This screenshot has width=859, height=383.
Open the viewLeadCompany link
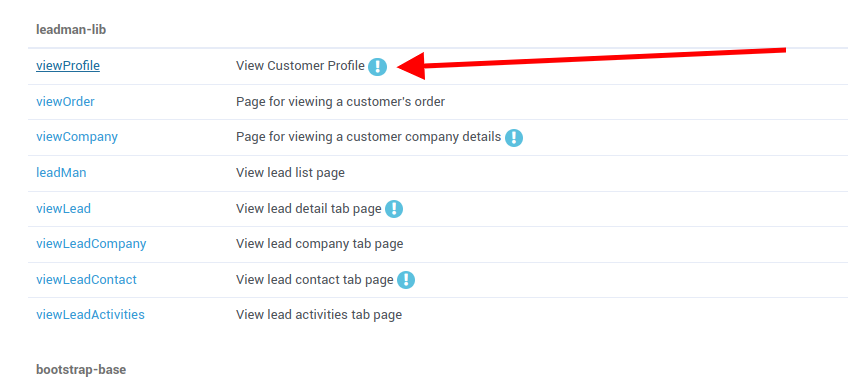coord(91,244)
